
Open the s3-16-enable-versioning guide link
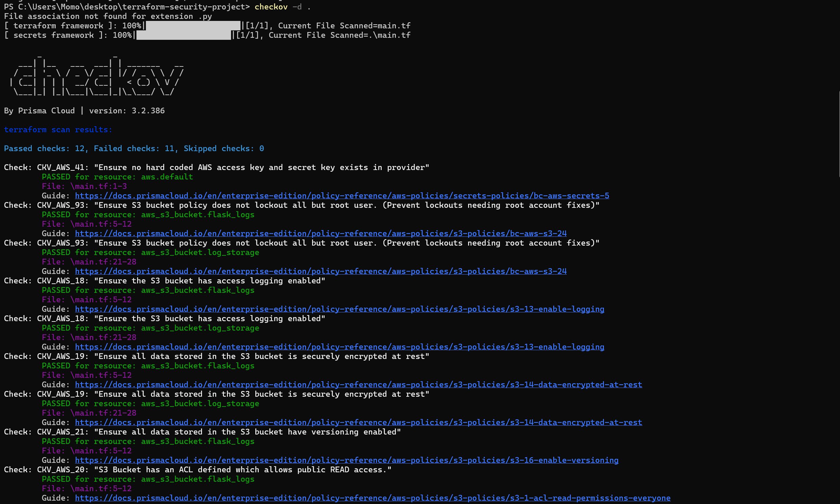pyautogui.click(x=347, y=460)
